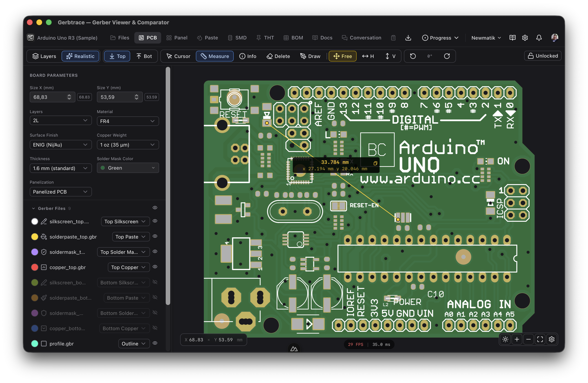This screenshot has width=588, height=383.
Task: Open Top Silkscreen layer type dropdown
Action: point(125,222)
